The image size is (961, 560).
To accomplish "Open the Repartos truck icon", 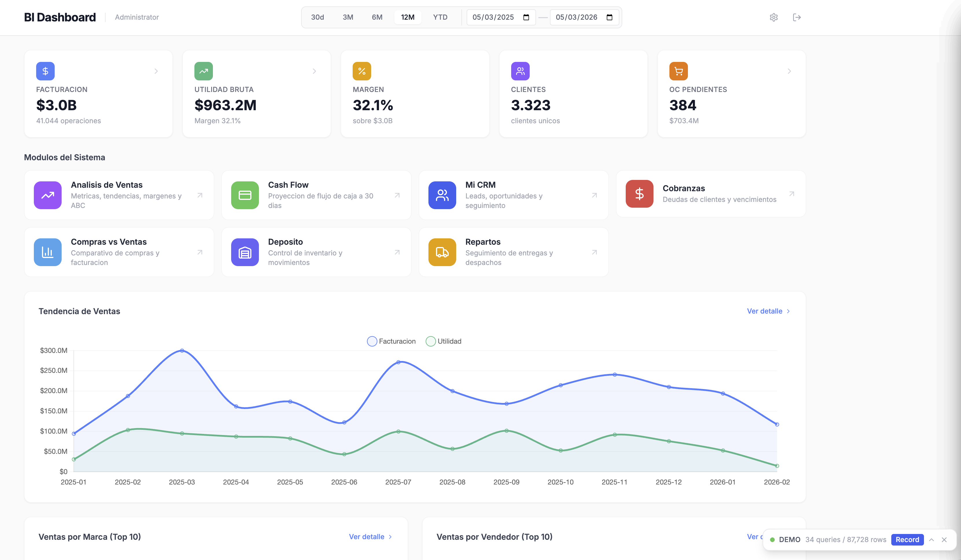I will 442,252.
